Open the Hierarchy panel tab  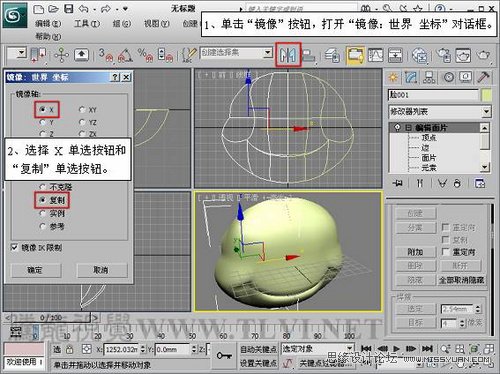tap(429, 77)
